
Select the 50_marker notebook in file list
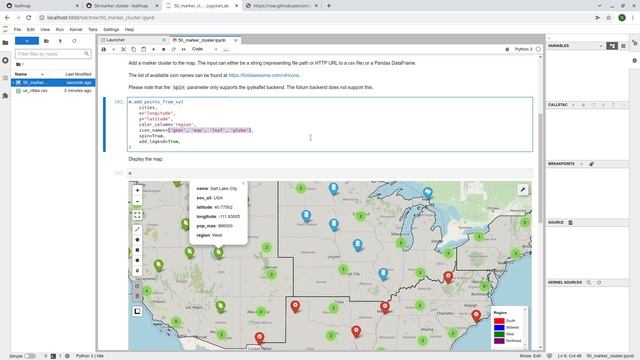coord(53,82)
